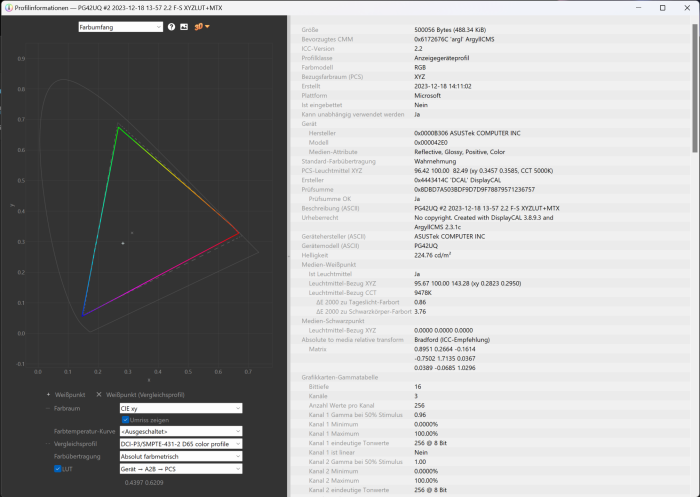The image size is (700, 497).
Task: Open the Farbtemperatur-Kurve dropdown
Action: pos(181,431)
